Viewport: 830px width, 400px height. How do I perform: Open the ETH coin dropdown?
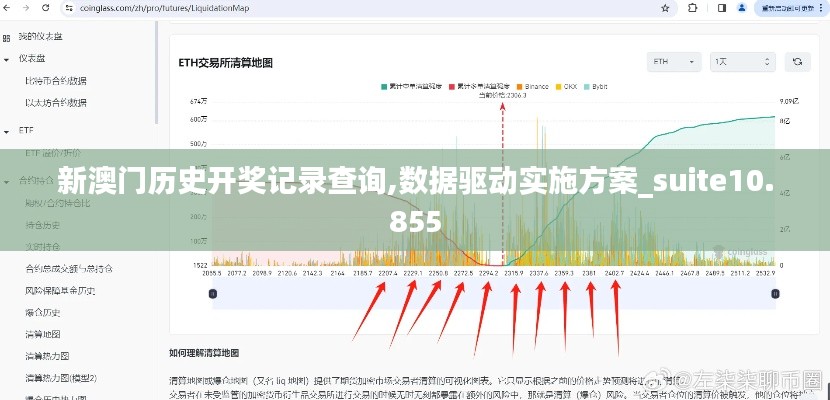pos(674,62)
